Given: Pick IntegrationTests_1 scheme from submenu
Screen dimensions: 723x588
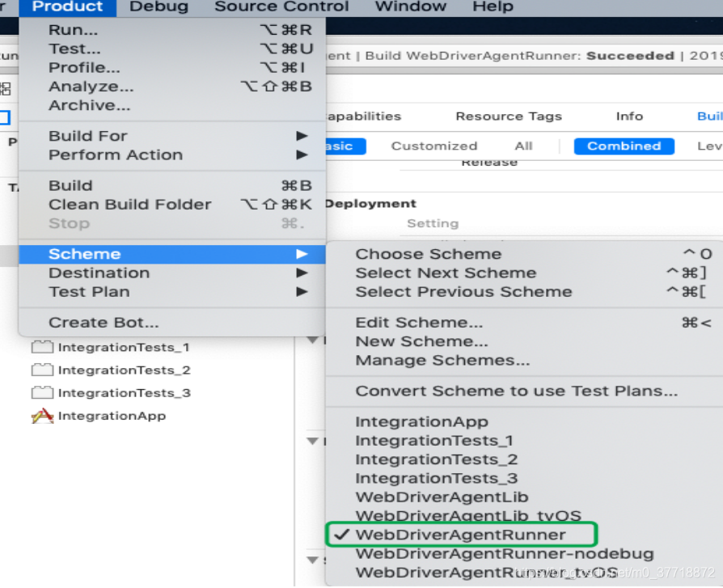Looking at the screenshot, I should 524,441.
